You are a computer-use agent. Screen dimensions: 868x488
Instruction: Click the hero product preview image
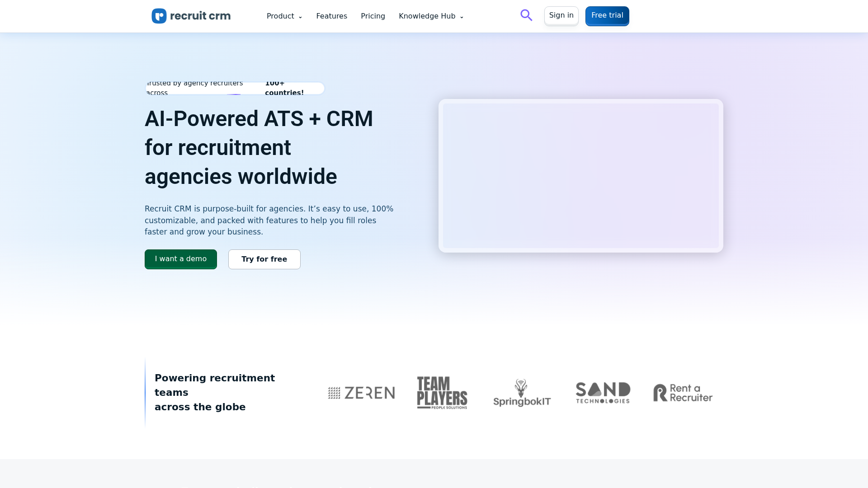[580, 176]
